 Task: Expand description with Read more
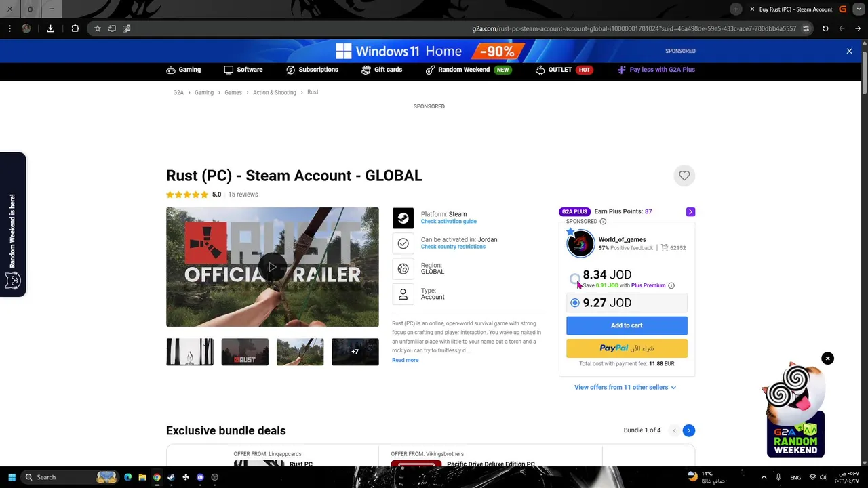click(405, 360)
